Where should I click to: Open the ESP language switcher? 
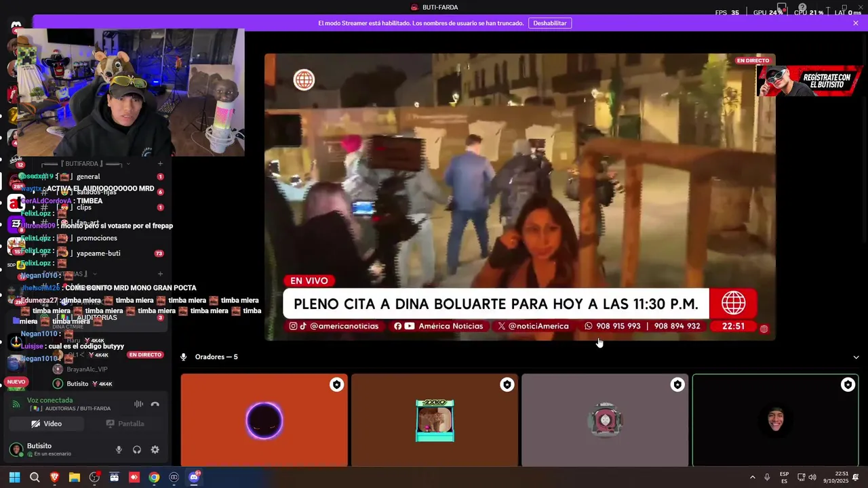point(784,477)
